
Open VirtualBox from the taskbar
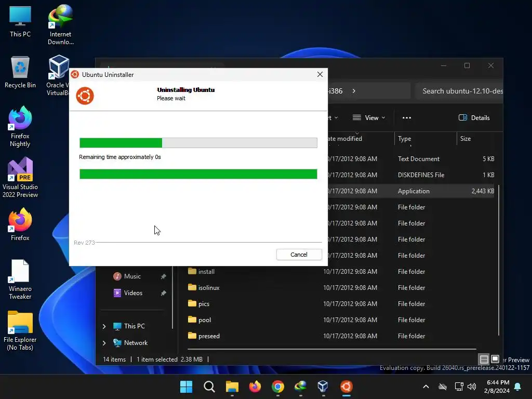[x=323, y=387]
